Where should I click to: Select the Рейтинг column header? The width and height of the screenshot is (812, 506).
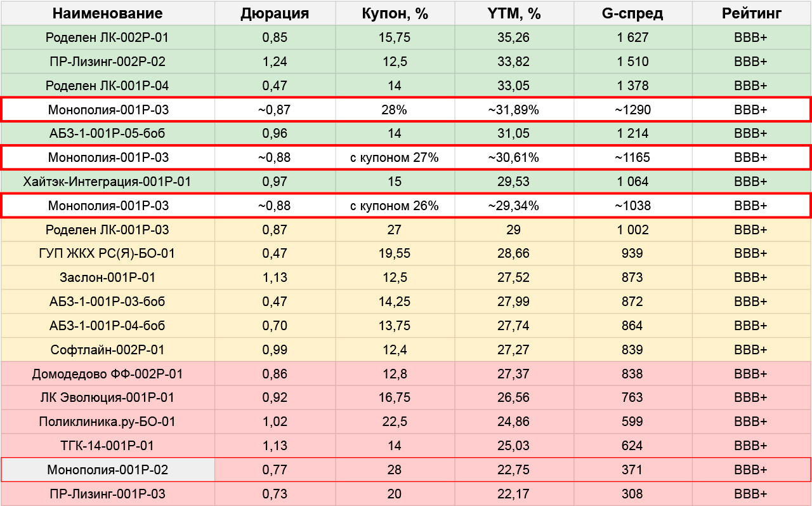tap(751, 13)
